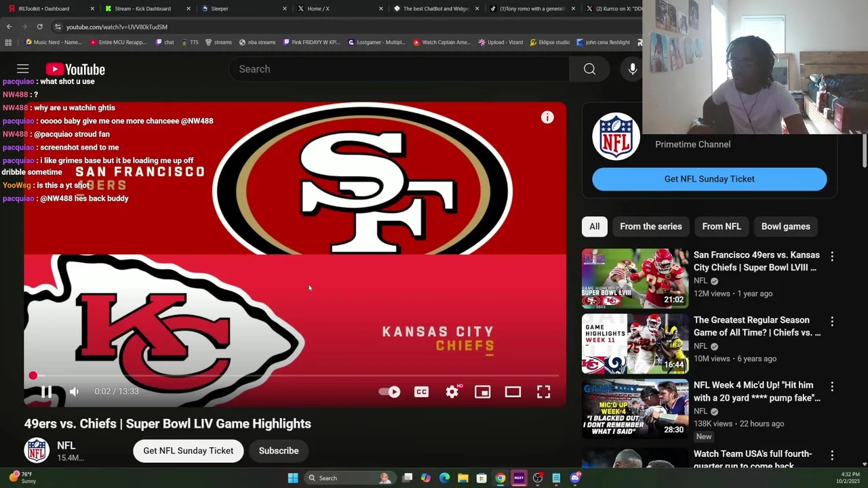
Task: Open Microsoft Edge from the taskbar
Action: tap(444, 478)
